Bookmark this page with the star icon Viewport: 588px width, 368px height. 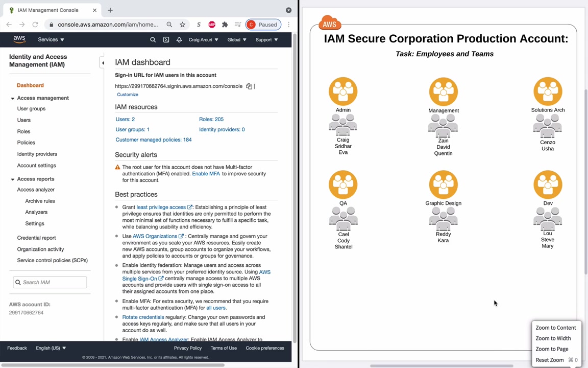click(x=182, y=25)
